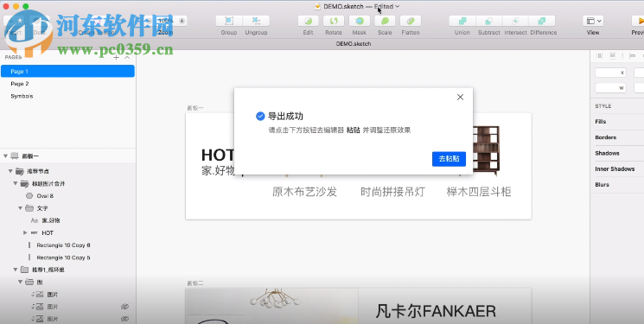Collapse the 标题图片合并 group arrow
The image size is (644, 324).
pyautogui.click(x=16, y=183)
